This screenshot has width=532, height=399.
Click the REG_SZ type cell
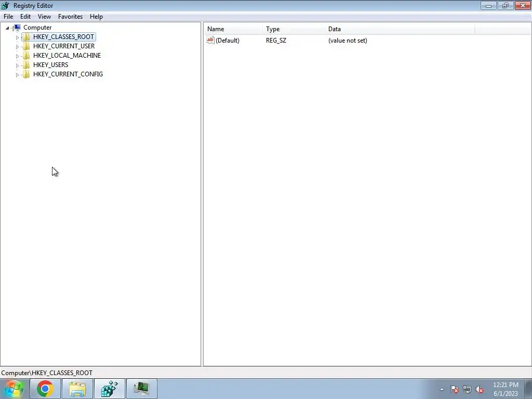pos(276,41)
